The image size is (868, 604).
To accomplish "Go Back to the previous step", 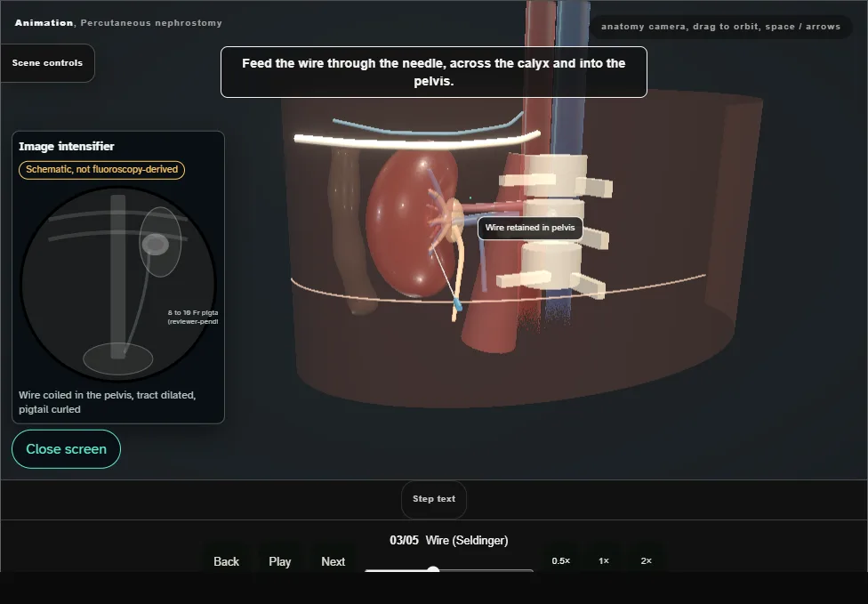I will pos(226,561).
